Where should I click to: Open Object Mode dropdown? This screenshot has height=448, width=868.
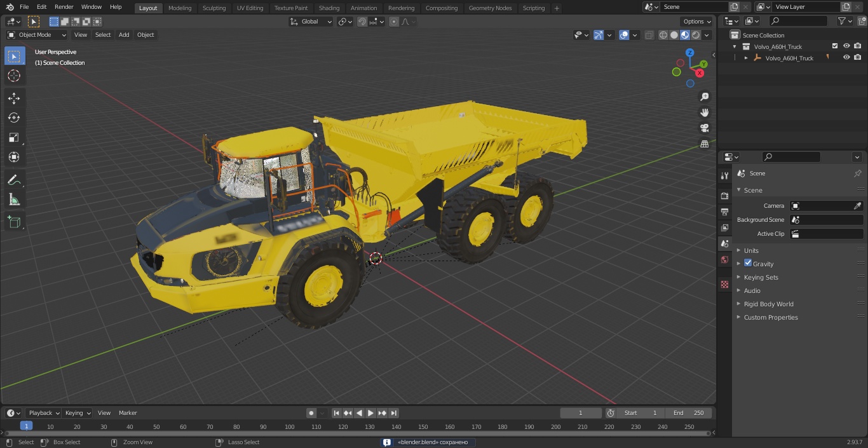point(37,35)
